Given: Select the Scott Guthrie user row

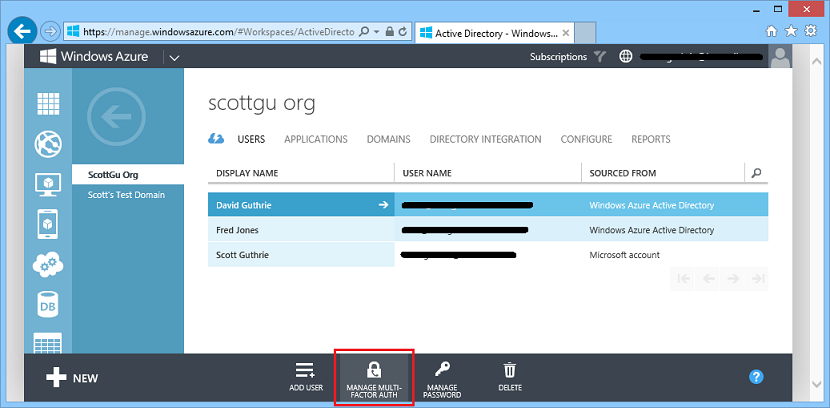Looking at the screenshot, I should (488, 255).
